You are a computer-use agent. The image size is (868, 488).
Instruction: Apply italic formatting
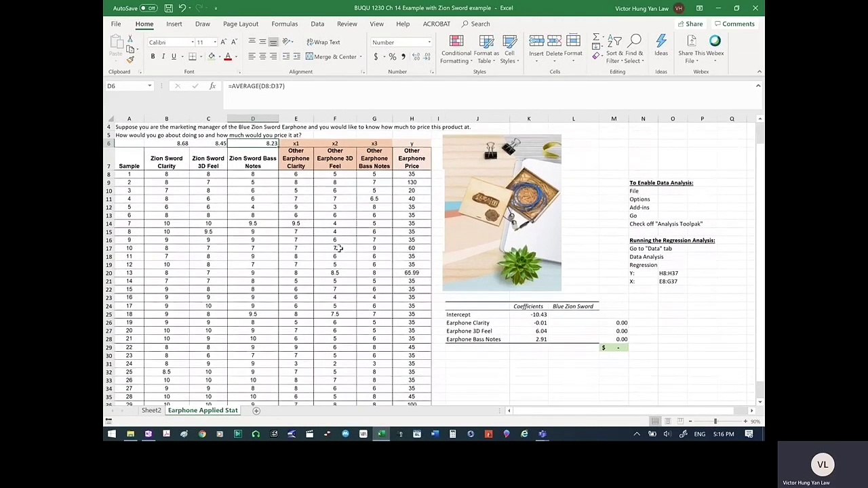click(163, 56)
